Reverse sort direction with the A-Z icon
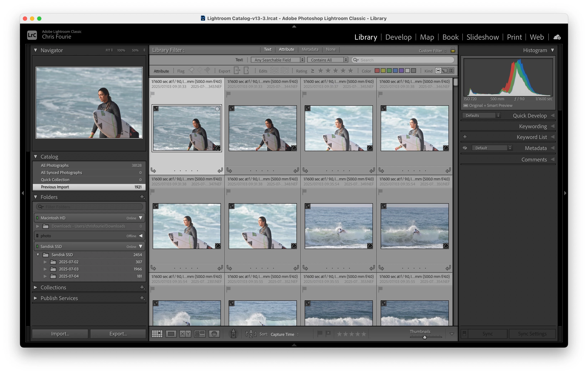Image resolution: width=588 pixels, height=374 pixels. 251,334
